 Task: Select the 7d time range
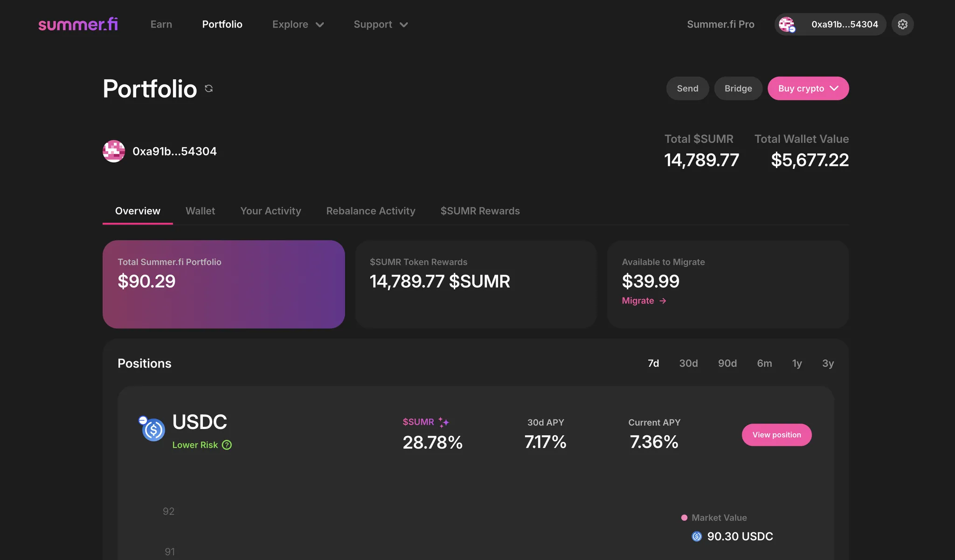tap(653, 363)
